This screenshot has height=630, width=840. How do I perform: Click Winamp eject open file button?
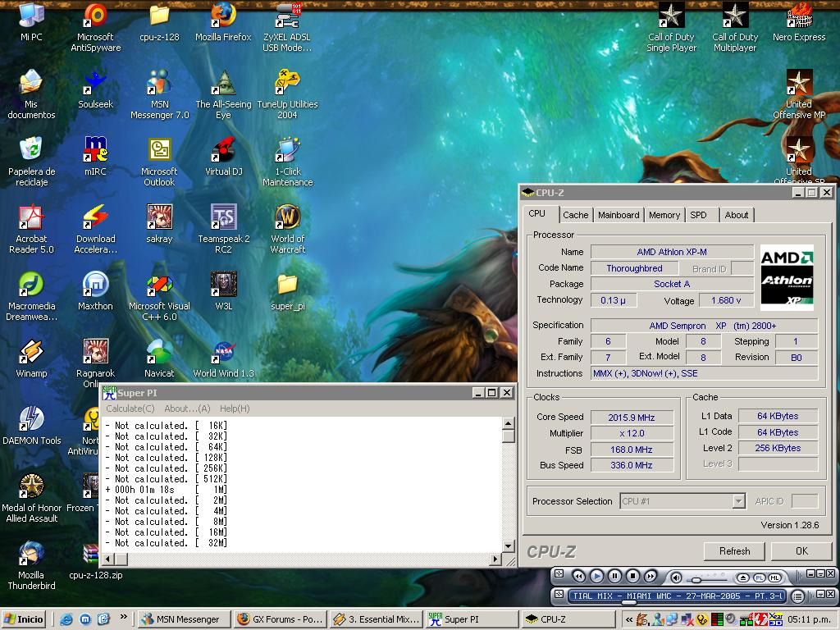click(x=742, y=577)
